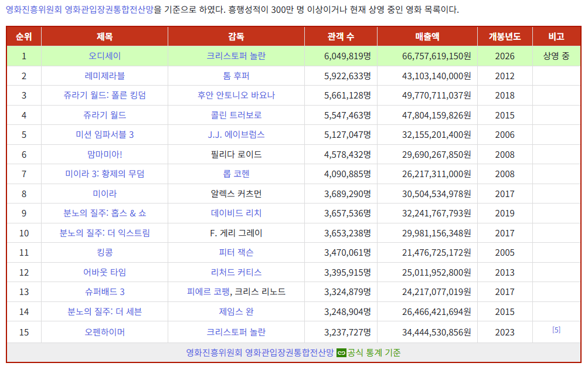Open footnote [5] in 오펜하이머 row
588x373 pixels.
pos(556,330)
